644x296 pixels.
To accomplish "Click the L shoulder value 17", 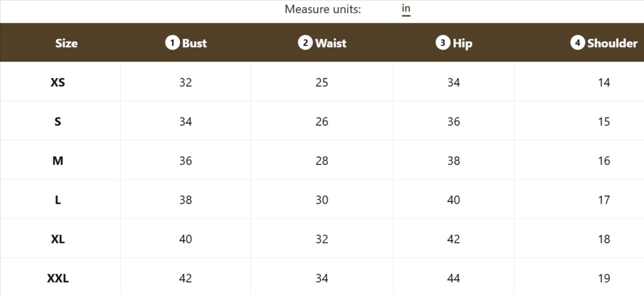I will pyautogui.click(x=604, y=200).
